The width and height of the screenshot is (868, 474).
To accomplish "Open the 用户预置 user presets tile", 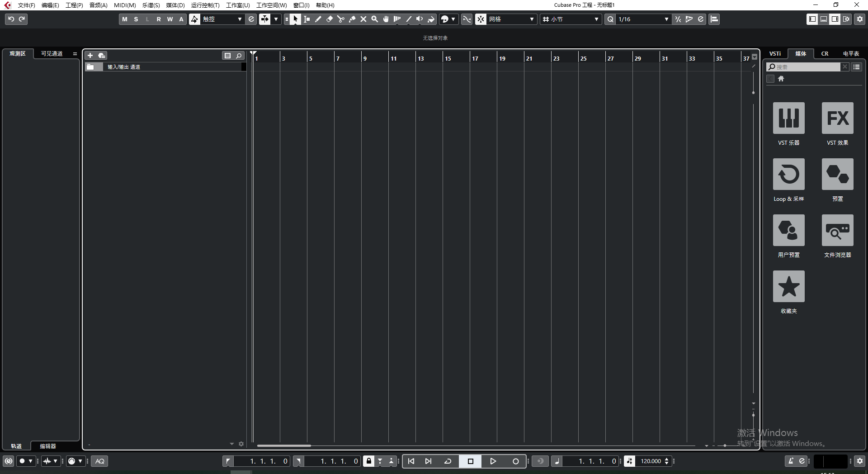I will click(x=789, y=230).
